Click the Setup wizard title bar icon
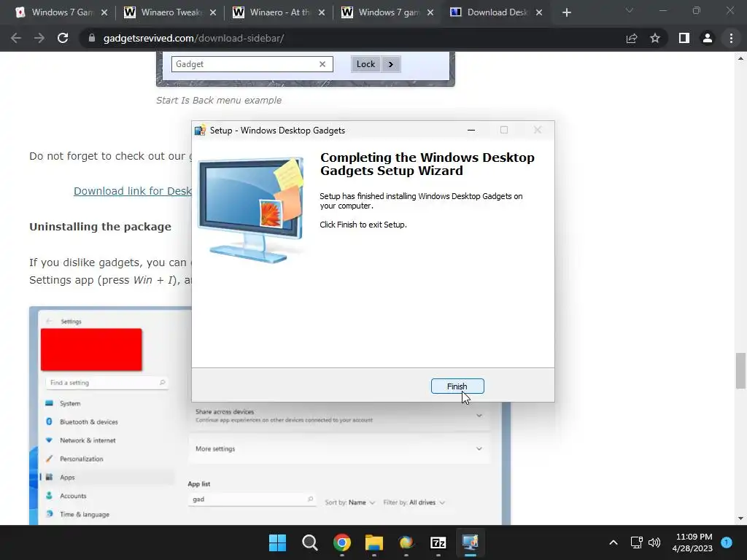 (x=200, y=131)
